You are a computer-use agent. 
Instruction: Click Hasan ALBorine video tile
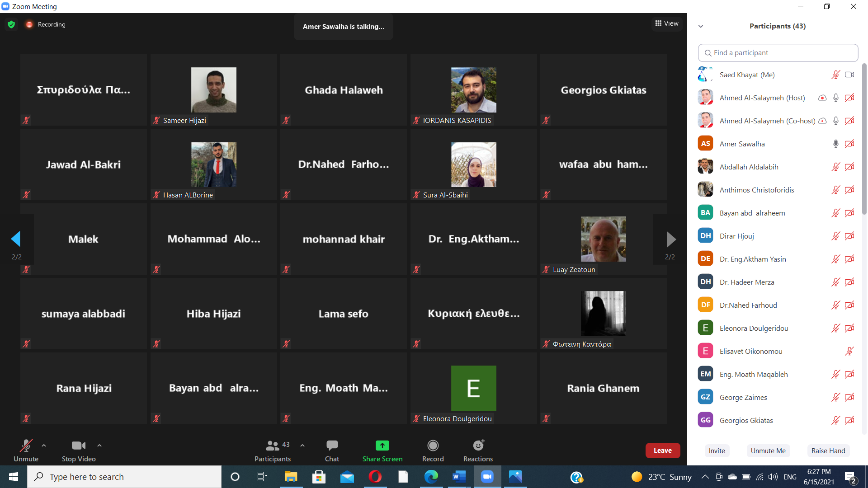pos(213,164)
